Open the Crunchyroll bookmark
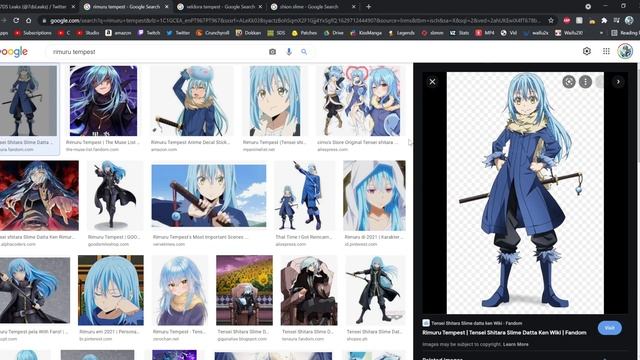 pos(212,33)
